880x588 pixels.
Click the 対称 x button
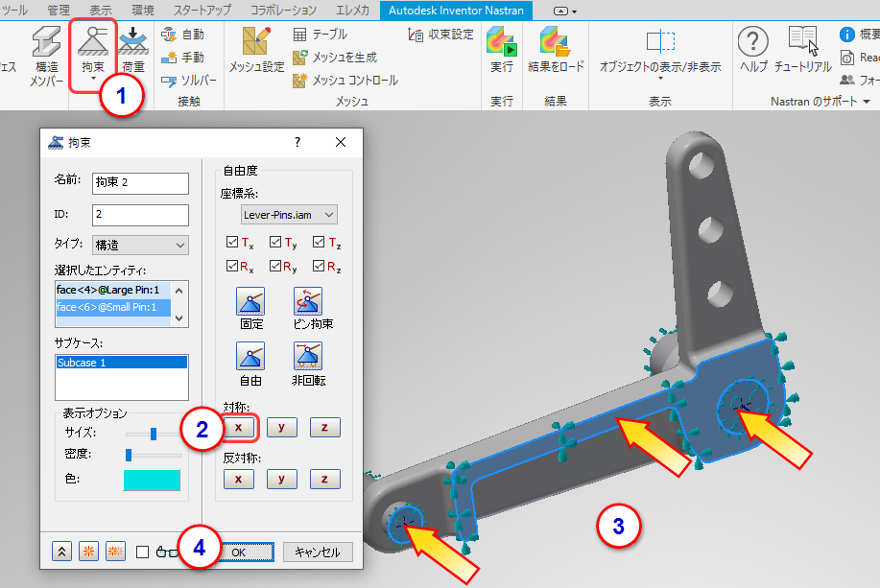[x=239, y=427]
